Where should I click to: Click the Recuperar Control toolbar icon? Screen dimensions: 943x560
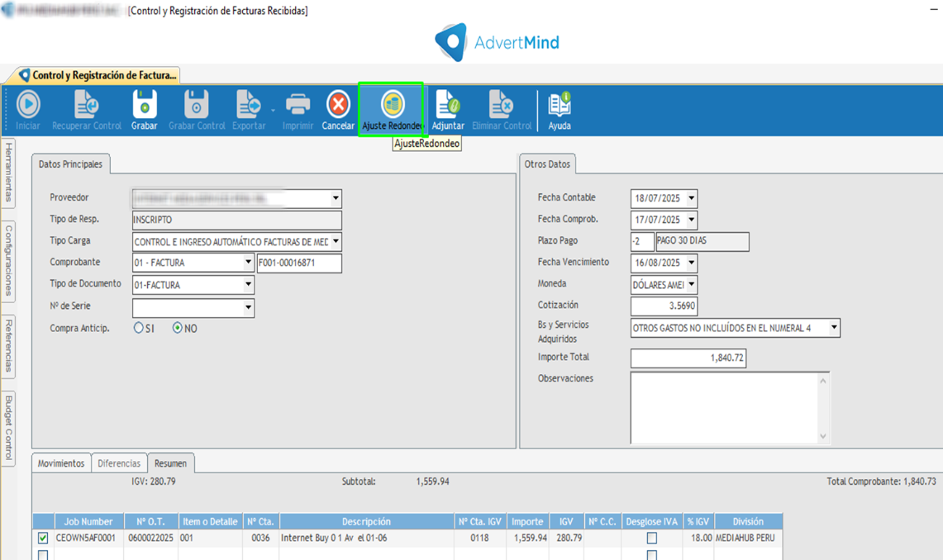click(87, 105)
